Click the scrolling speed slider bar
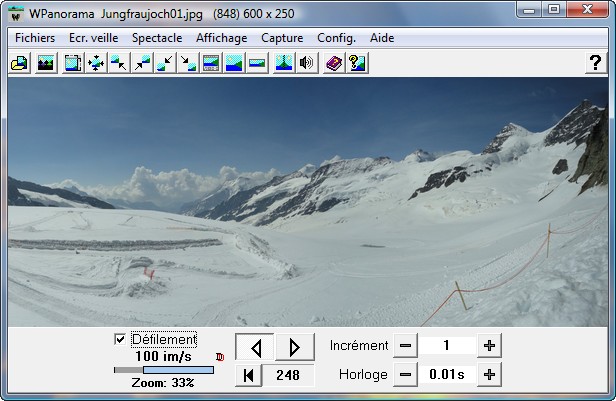This screenshot has width=616, height=401. pyautogui.click(x=164, y=370)
